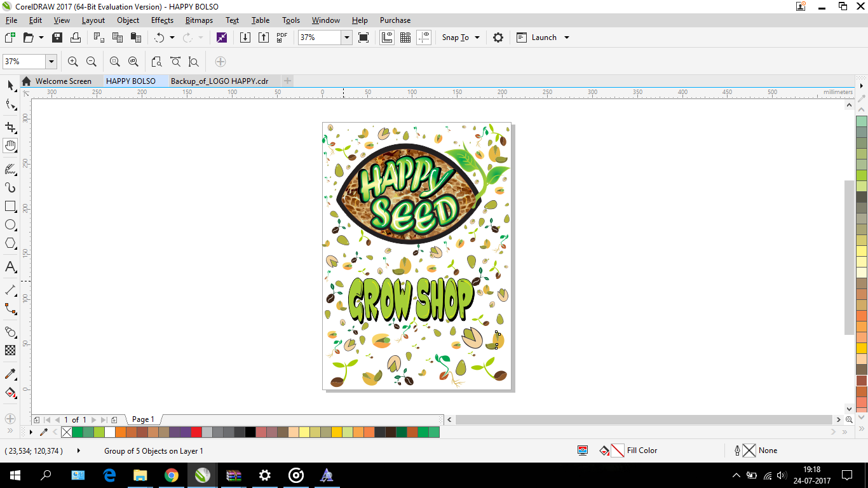The image size is (868, 488).
Task: Undo the last action
Action: pos(159,37)
